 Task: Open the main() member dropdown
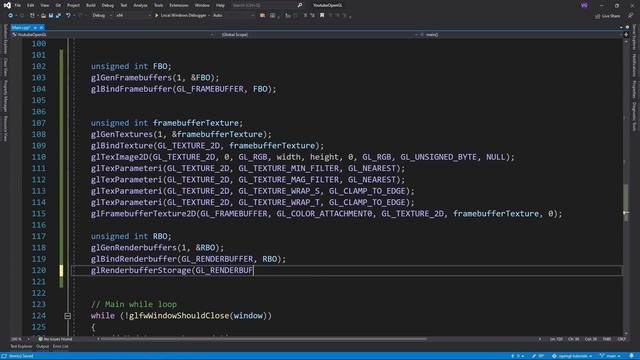click(x=520, y=35)
